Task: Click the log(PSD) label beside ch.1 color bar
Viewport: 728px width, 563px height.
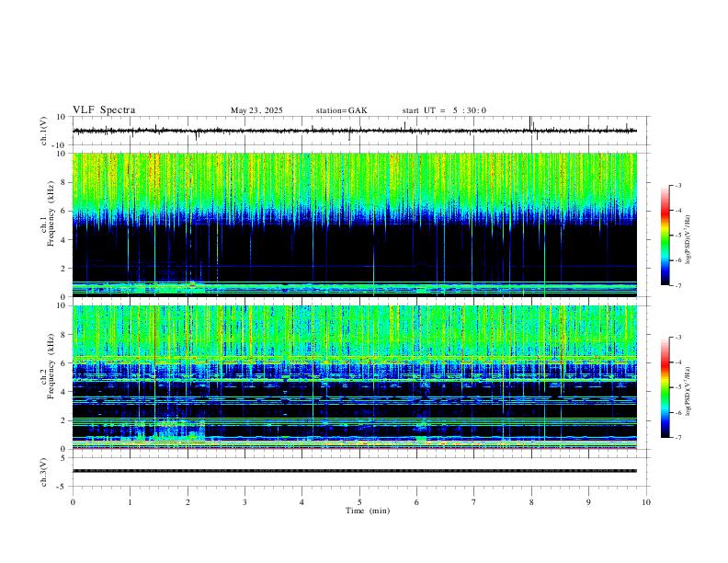Action: click(688, 239)
